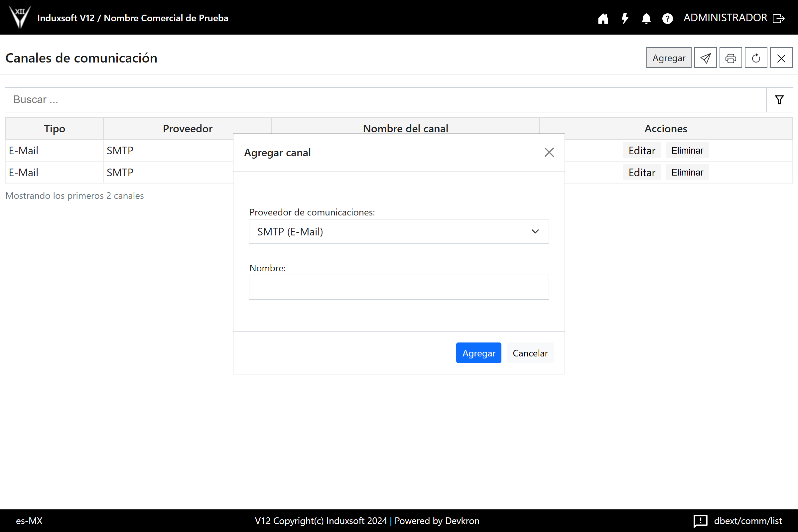Close the Agregar canal dialog
Screen dimensions: 798x532
pos(549,152)
